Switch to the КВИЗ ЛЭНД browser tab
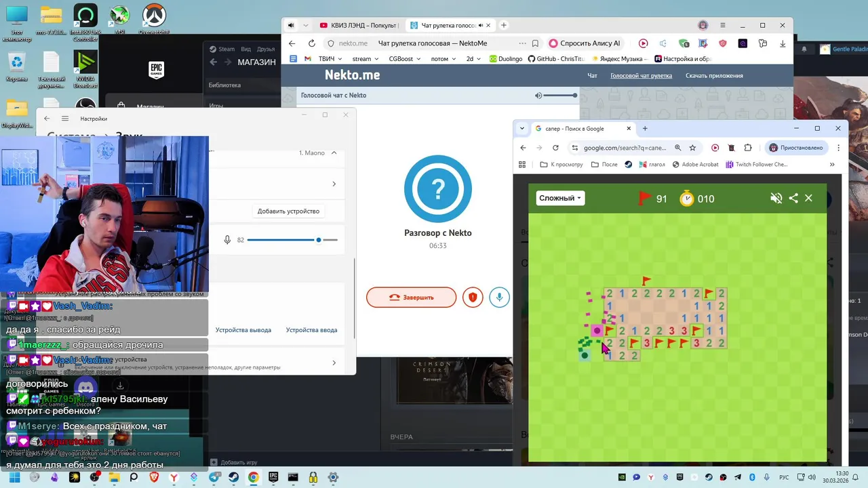The height and width of the screenshot is (488, 868). 359,25
